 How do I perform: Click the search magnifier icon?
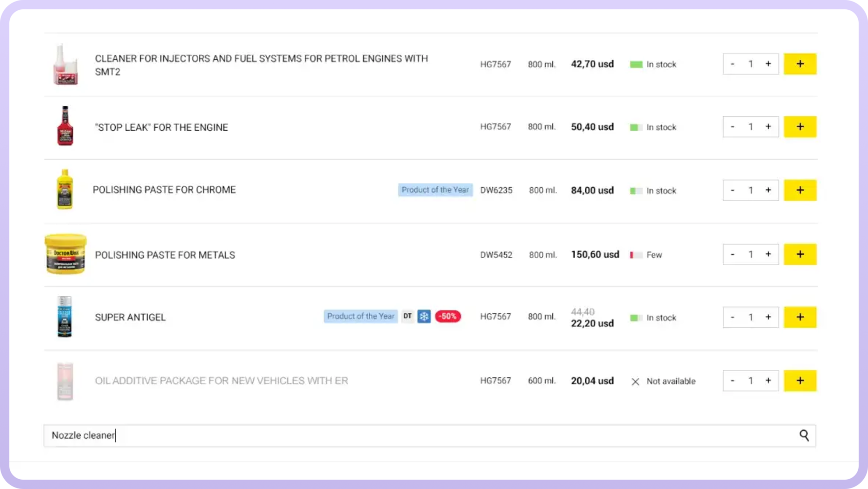click(804, 435)
